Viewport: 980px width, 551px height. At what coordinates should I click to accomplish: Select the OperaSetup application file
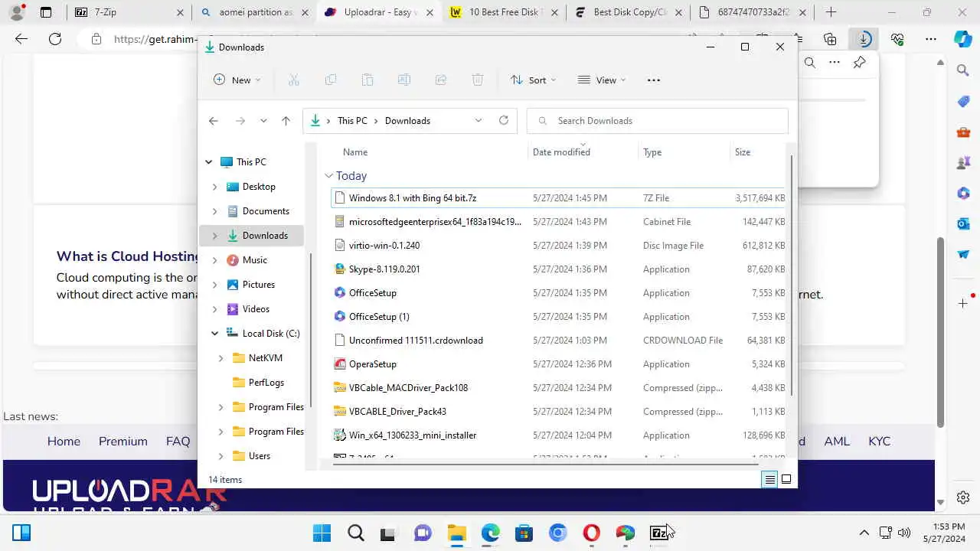coord(559,364)
